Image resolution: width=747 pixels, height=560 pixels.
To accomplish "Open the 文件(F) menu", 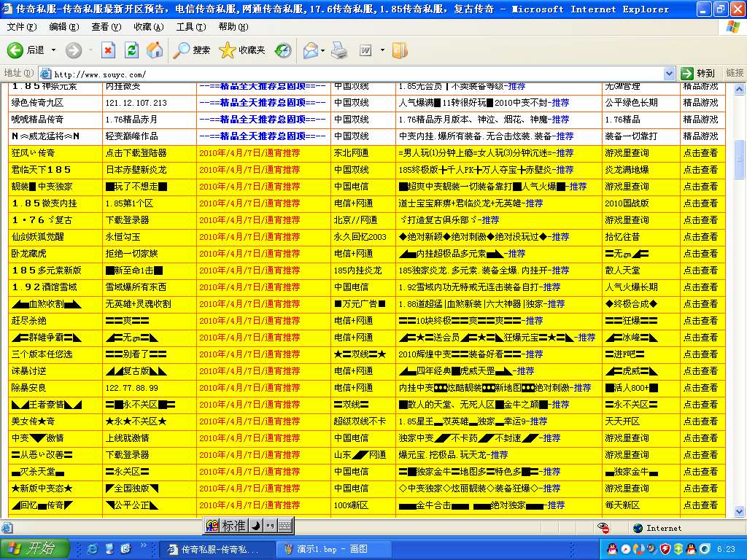I will (21, 27).
